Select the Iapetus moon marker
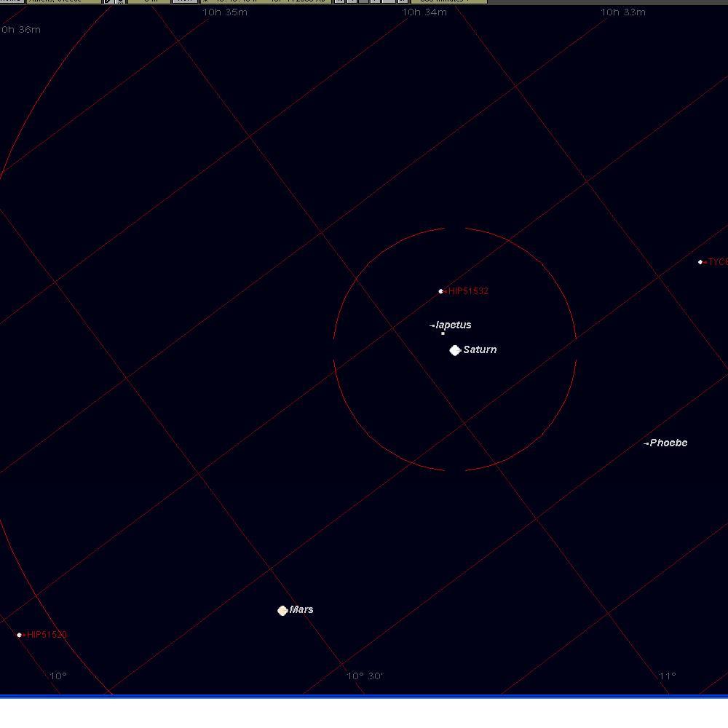Viewport: 728px width, 728px height. 443,333
